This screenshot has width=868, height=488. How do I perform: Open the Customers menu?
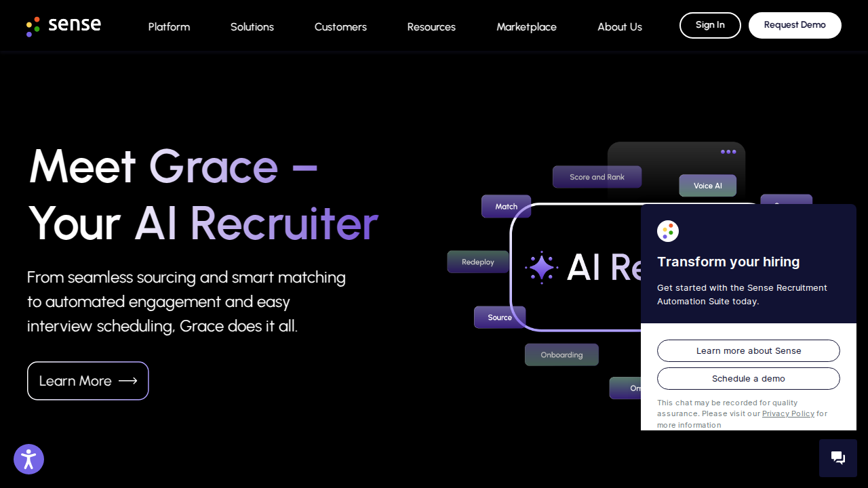340,26
